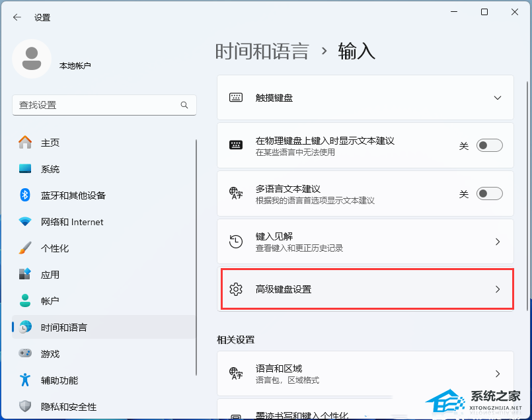Click the physical keyboard icon

[236, 145]
